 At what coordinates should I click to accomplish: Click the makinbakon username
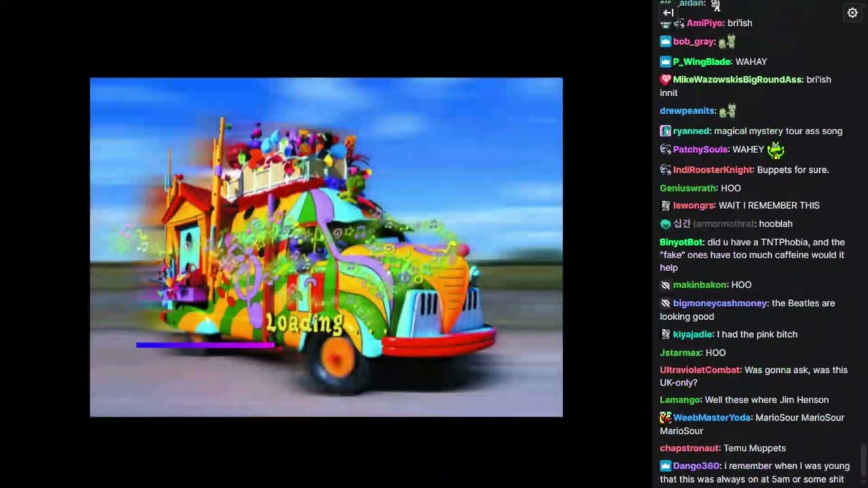[x=700, y=285]
